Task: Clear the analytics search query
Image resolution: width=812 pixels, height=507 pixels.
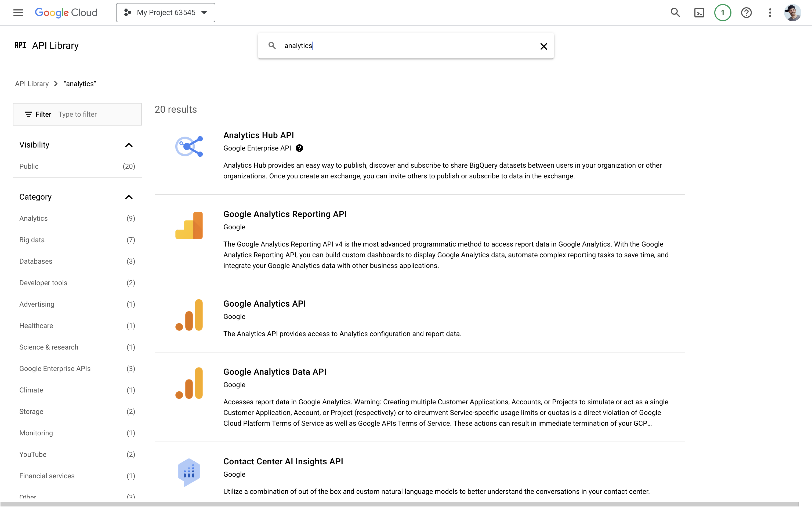Action: point(543,46)
